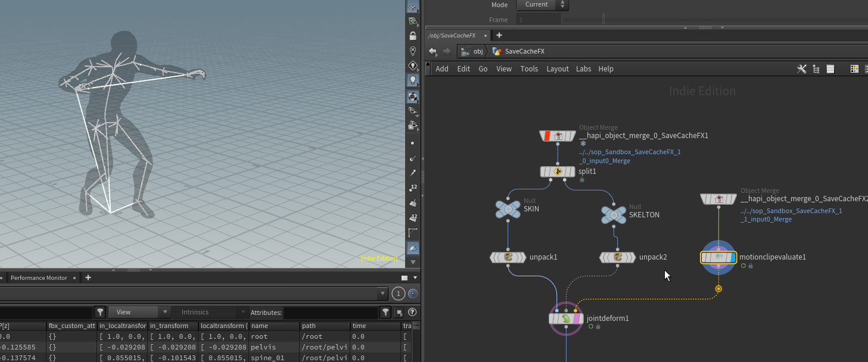Image resolution: width=868 pixels, height=362 pixels.
Task: Click the motionclipevaluate1 node icon
Action: [x=718, y=257]
